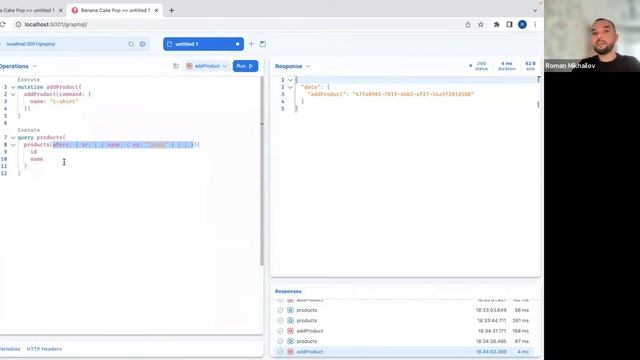Click the operations editor vertical scrollbar
The height and width of the screenshot is (360, 640).
pyautogui.click(x=262, y=171)
